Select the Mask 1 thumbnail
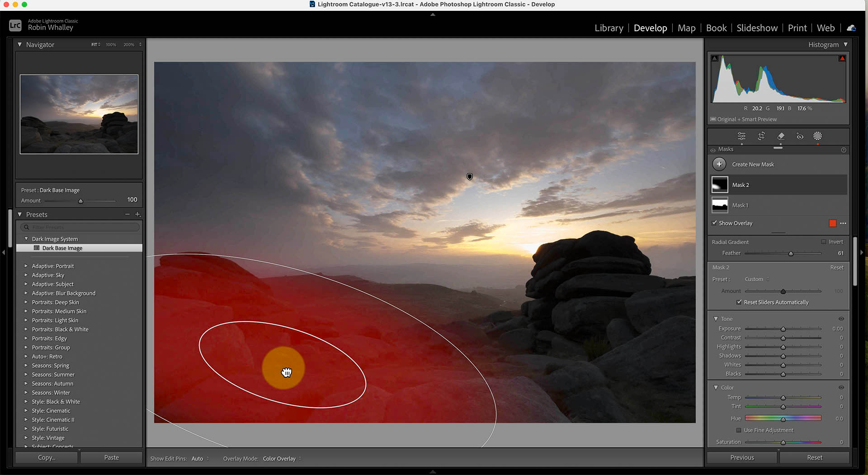The height and width of the screenshot is (475, 868). [x=720, y=205]
